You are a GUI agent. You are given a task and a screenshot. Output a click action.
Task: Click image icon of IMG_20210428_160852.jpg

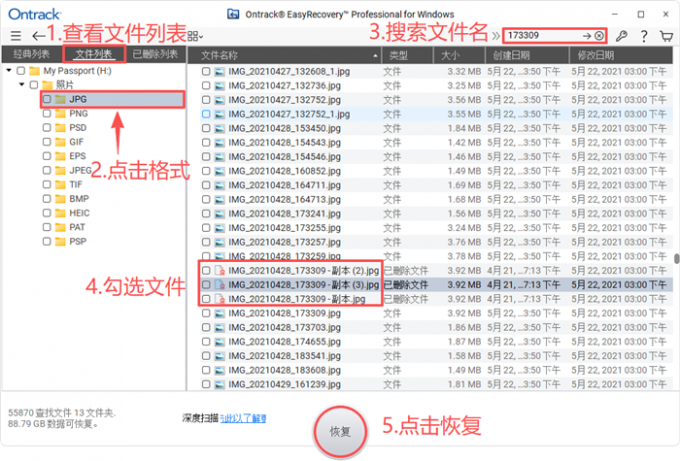tap(220, 171)
